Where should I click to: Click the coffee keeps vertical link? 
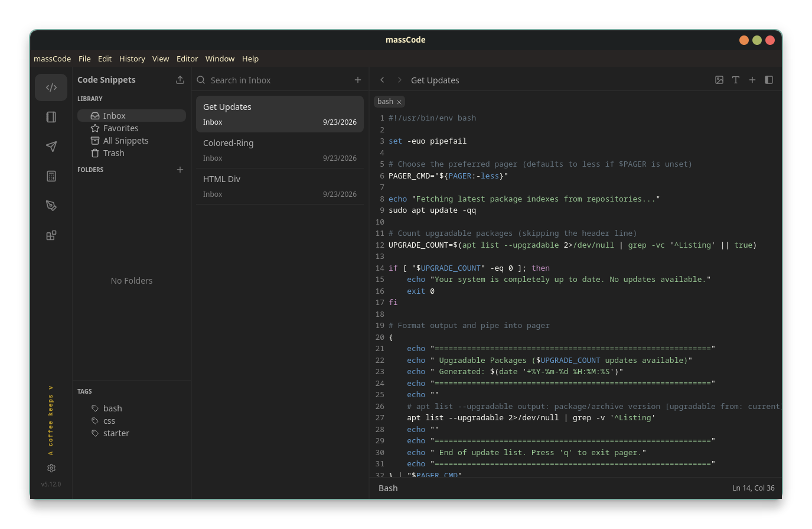pyautogui.click(x=51, y=420)
